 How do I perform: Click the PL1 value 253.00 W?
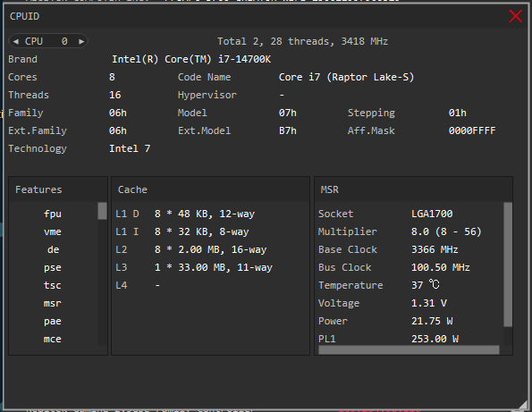(435, 339)
